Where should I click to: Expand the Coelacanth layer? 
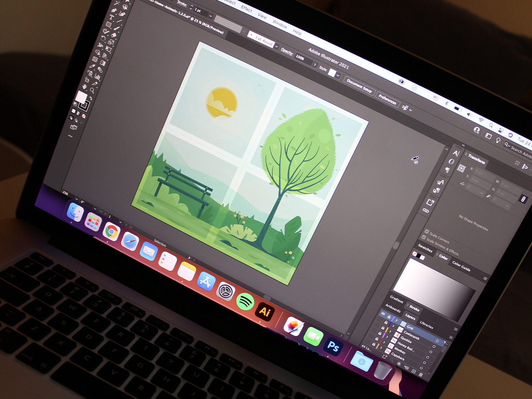click(x=393, y=326)
